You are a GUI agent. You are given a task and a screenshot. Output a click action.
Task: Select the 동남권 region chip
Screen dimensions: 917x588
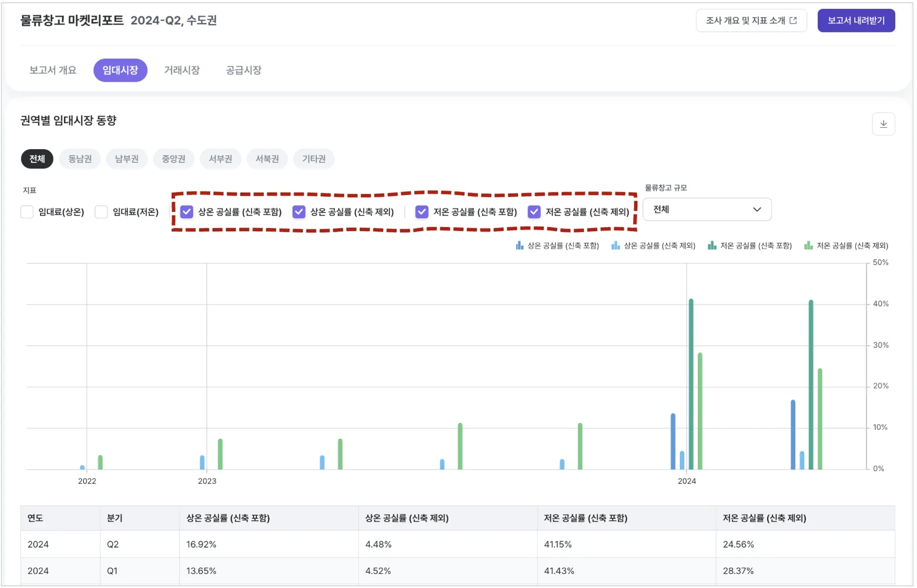(80, 159)
